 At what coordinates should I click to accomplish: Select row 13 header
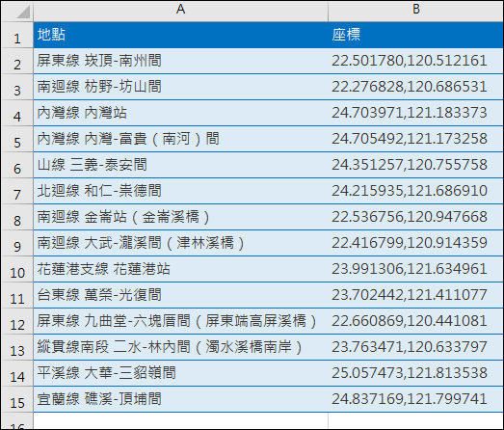[17, 348]
